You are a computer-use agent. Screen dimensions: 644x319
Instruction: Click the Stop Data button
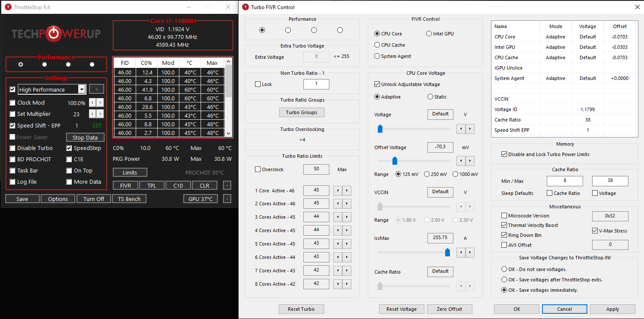pyautogui.click(x=85, y=137)
